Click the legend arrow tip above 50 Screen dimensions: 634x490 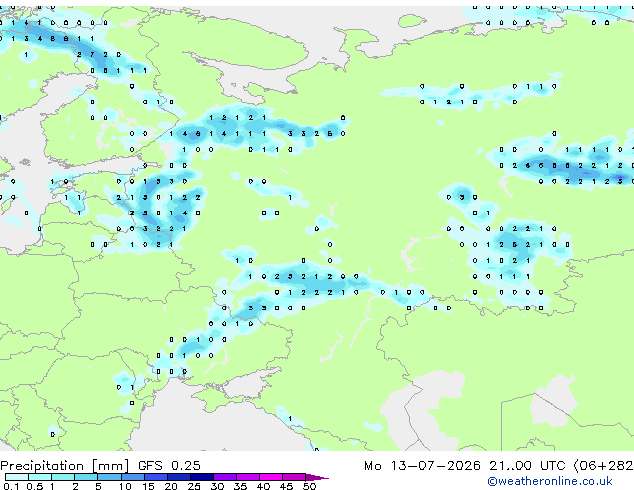tap(317, 477)
